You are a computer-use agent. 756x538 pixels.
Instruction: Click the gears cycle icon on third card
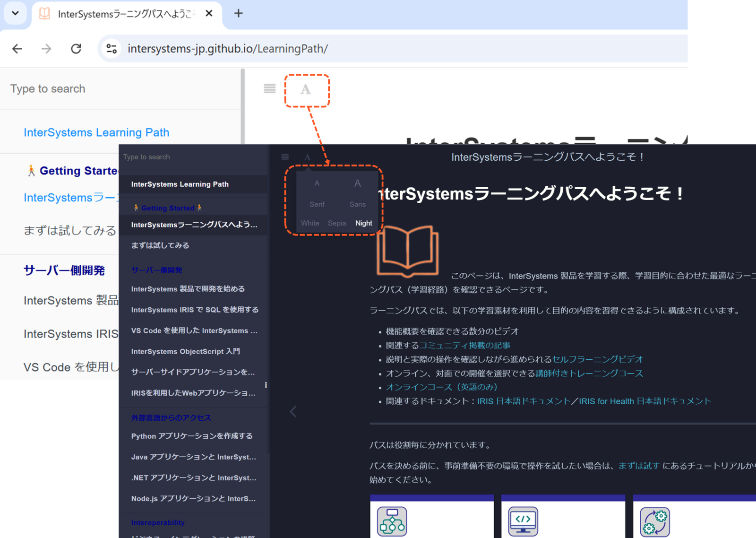pos(654,521)
